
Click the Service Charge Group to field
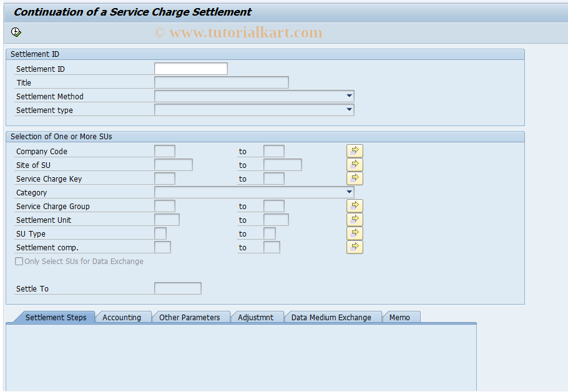point(274,206)
